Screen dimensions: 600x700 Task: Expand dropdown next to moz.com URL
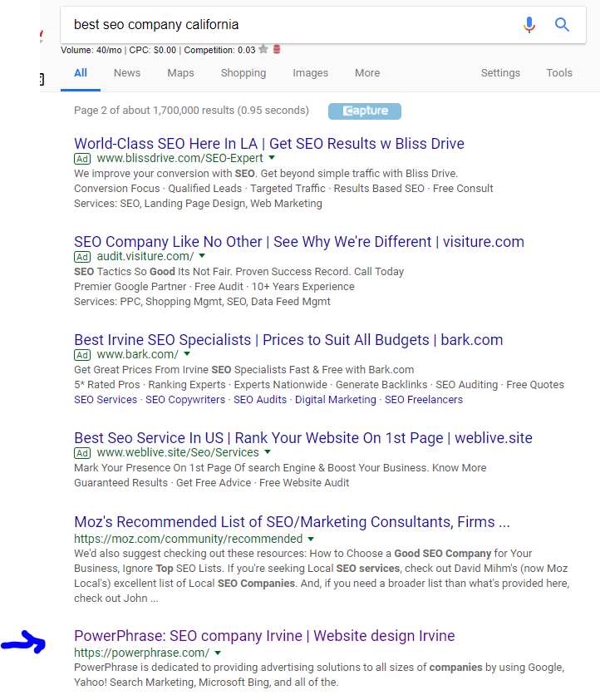click(x=311, y=539)
